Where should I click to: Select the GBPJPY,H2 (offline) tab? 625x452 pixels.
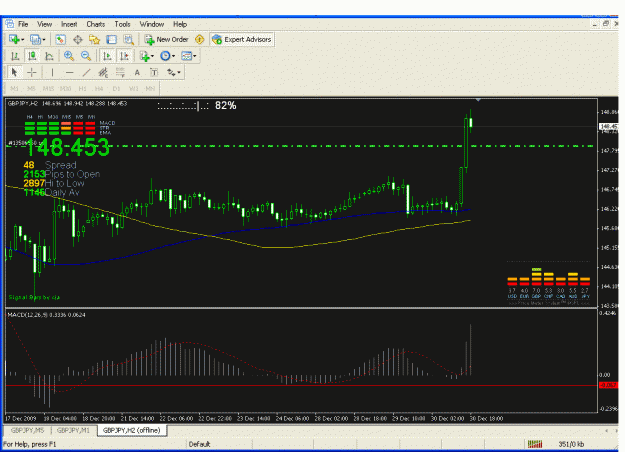coord(132,430)
